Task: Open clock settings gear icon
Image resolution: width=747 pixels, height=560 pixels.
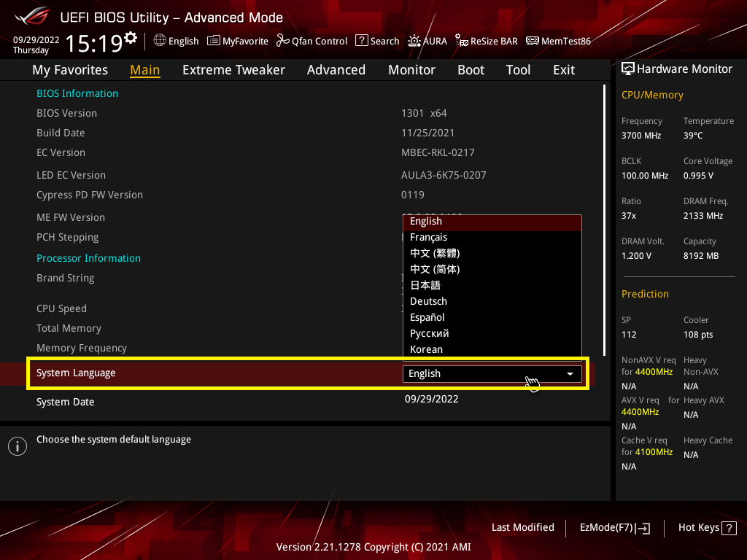Action: tap(131, 37)
